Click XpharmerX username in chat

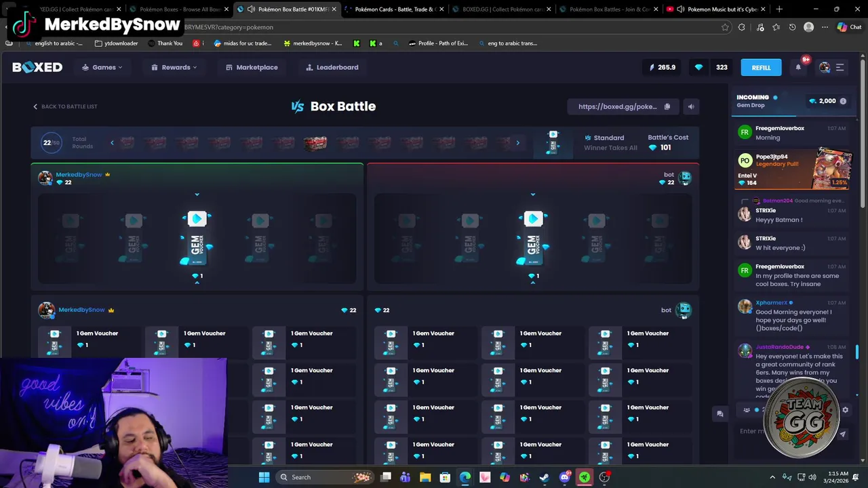[x=771, y=303]
